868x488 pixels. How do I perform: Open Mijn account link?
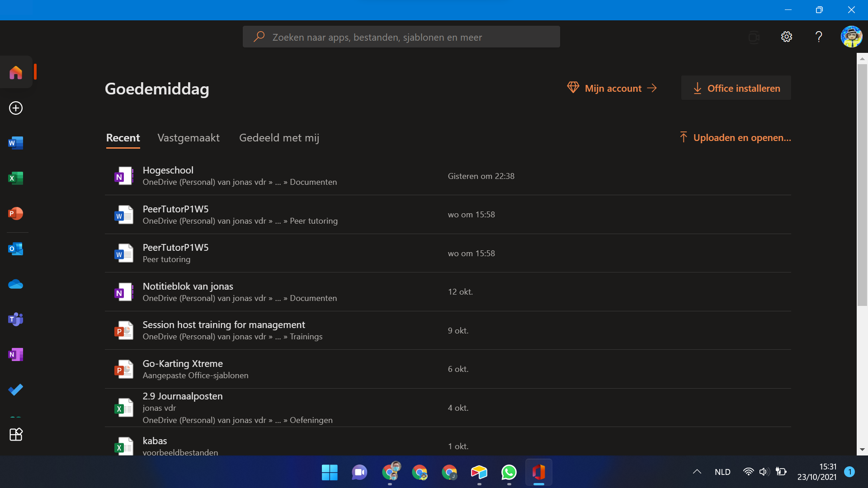pyautogui.click(x=612, y=88)
